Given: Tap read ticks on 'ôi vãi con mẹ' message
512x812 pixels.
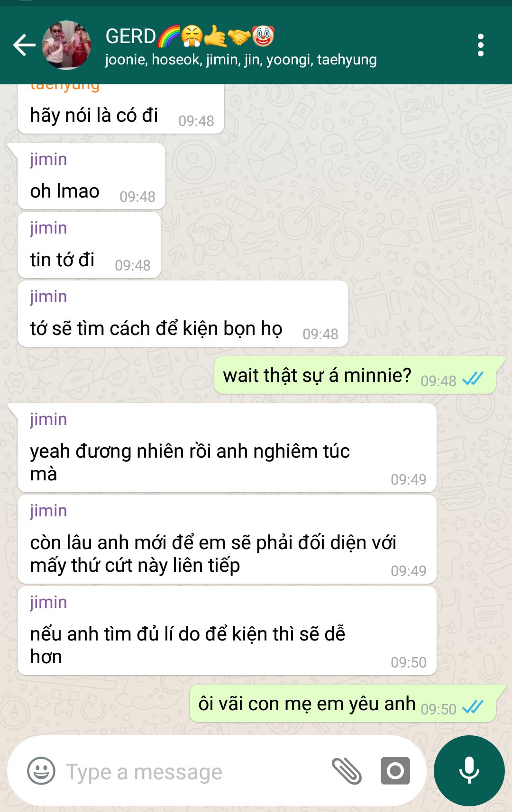Looking at the screenshot, I should [x=473, y=707].
